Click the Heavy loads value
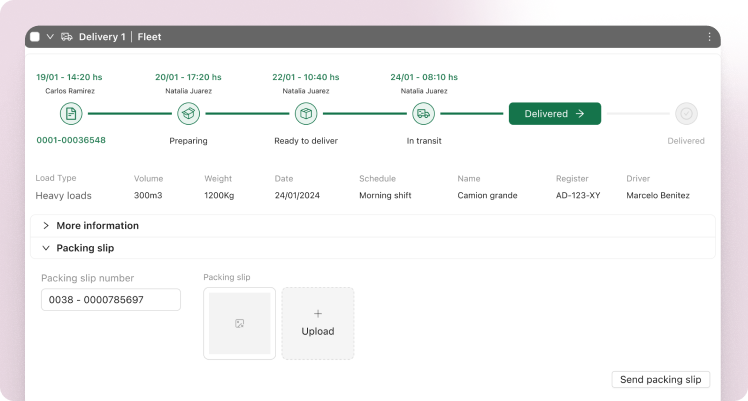The width and height of the screenshot is (748, 401). click(63, 195)
